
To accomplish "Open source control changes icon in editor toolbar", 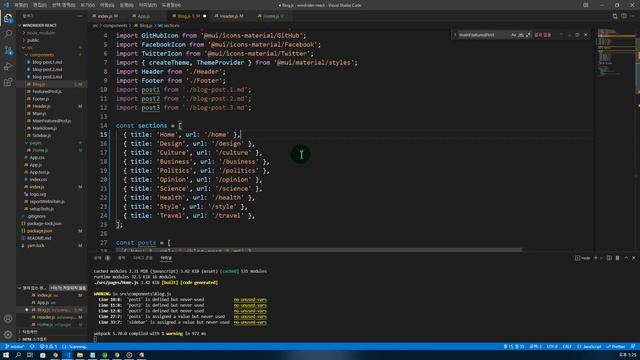I will coord(615,16).
